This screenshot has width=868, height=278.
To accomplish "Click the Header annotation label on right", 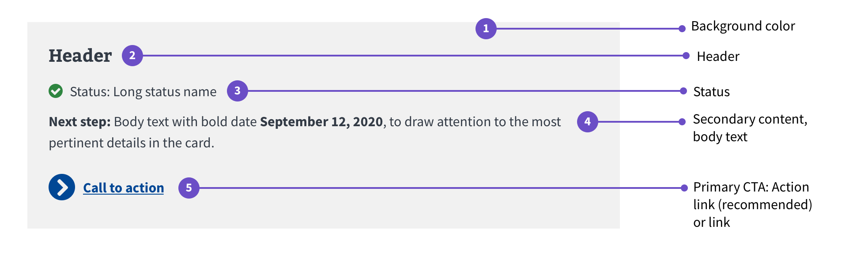I will click(x=718, y=56).
